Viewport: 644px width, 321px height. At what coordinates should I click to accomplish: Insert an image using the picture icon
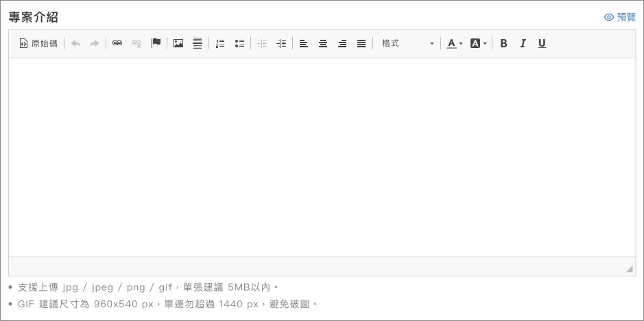(x=178, y=43)
